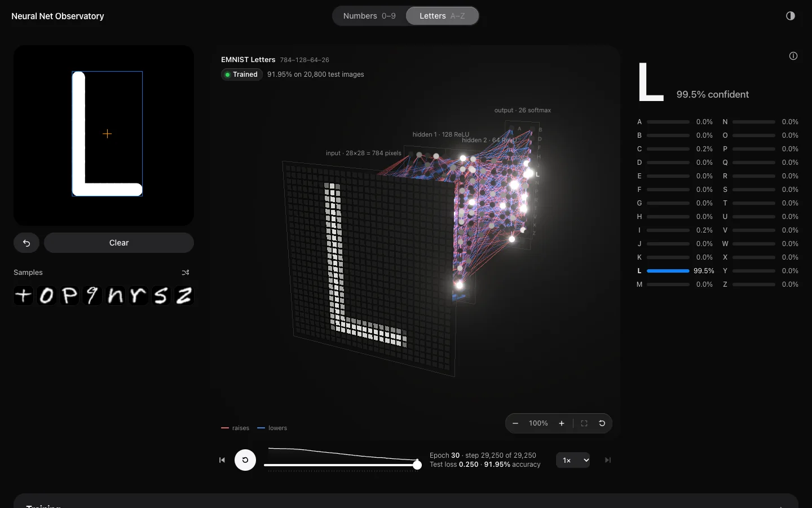Viewport: 812px width, 508px height.
Task: Open the info icon beside the prediction
Action: tap(793, 56)
